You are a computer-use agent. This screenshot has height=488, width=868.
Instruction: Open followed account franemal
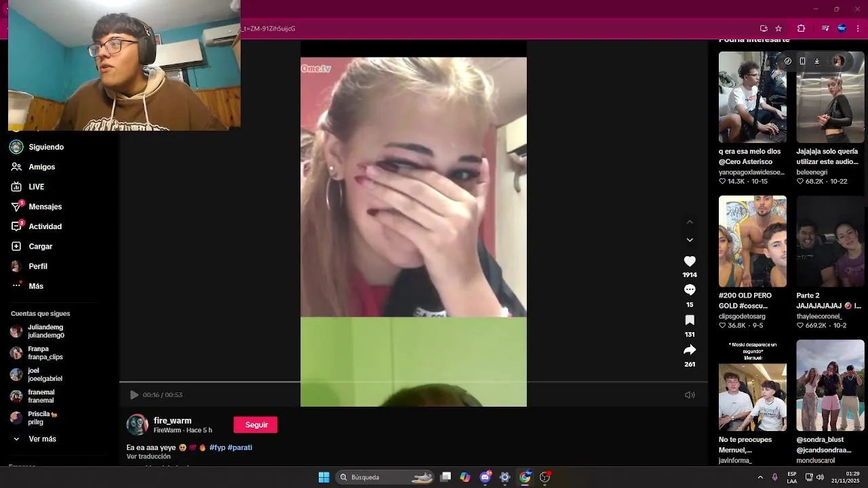coord(33,396)
